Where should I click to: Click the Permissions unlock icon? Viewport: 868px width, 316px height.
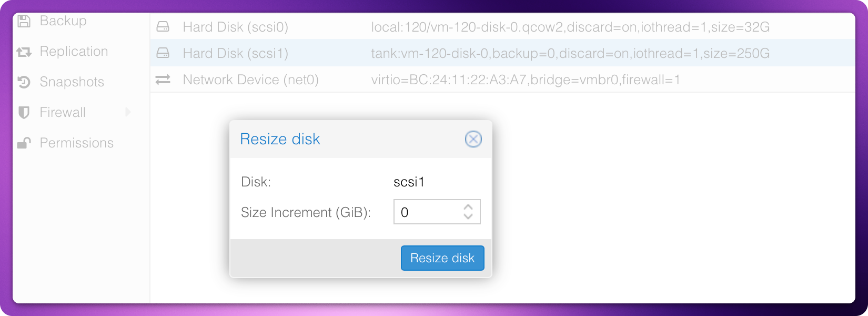pyautogui.click(x=24, y=143)
